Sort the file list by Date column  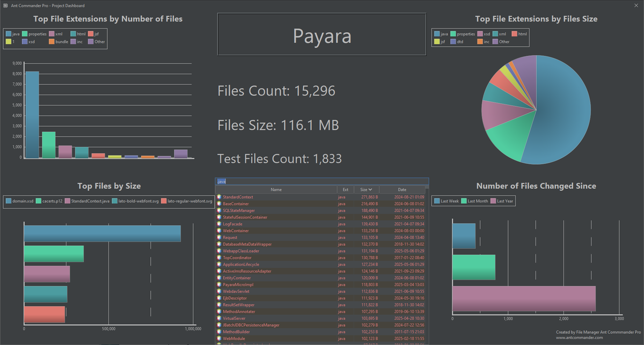pyautogui.click(x=402, y=189)
